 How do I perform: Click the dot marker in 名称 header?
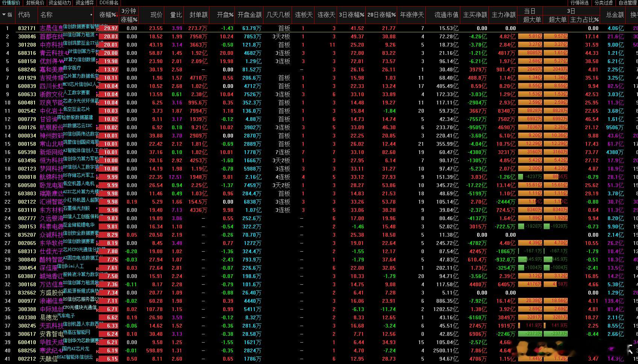(91, 15)
